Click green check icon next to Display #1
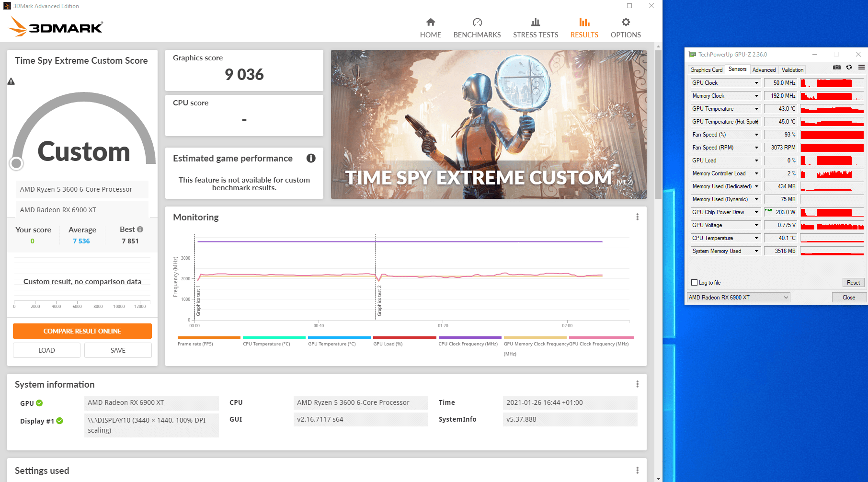The image size is (868, 482). (59, 421)
